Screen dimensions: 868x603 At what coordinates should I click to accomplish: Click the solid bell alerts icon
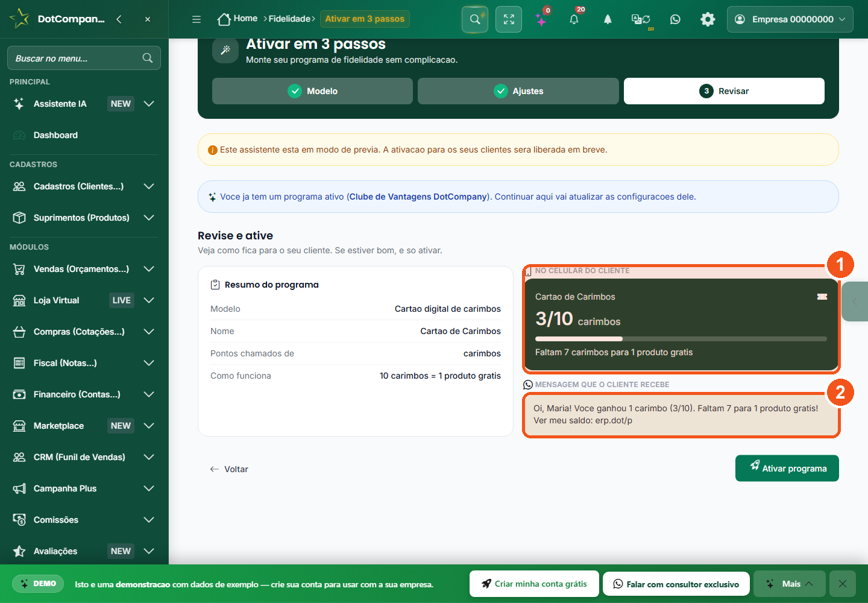click(608, 19)
